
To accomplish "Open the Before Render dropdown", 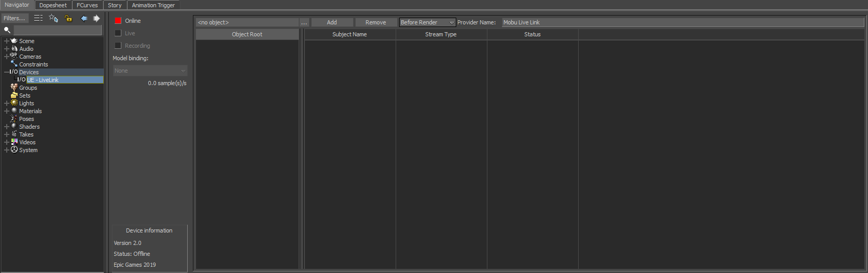I will tap(427, 22).
